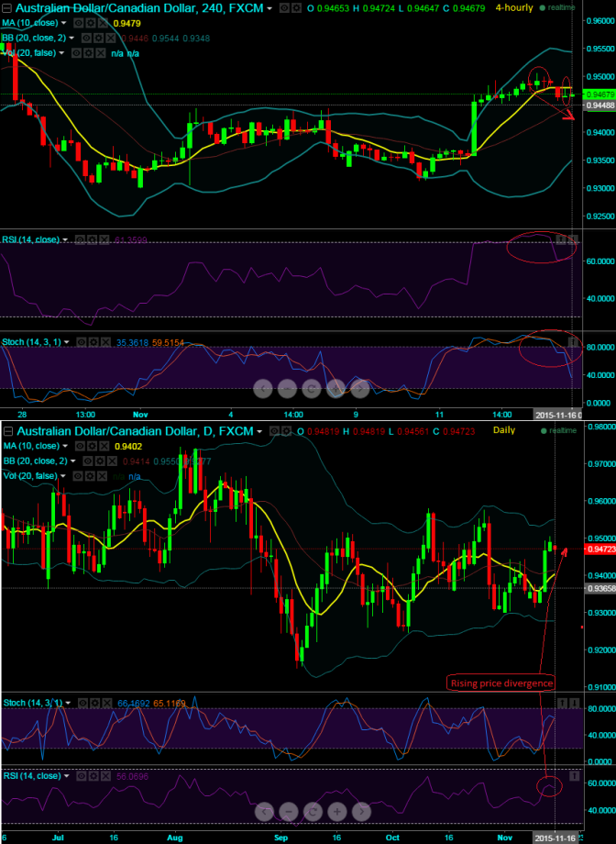Image resolution: width=616 pixels, height=844 pixels.
Task: Open settings gear for the 240 main series
Action: click(x=296, y=8)
